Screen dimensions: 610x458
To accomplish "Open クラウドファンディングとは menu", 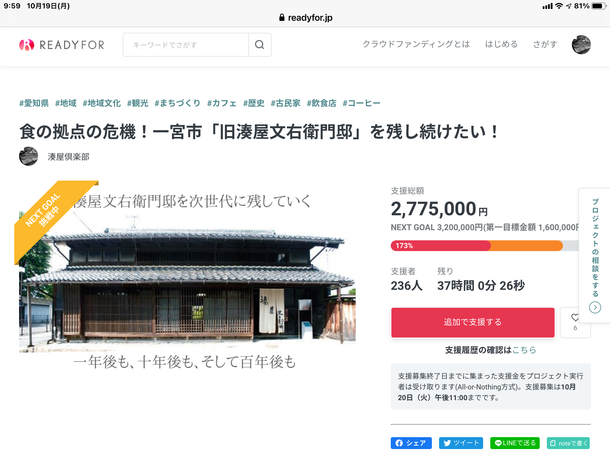I will pos(414,45).
